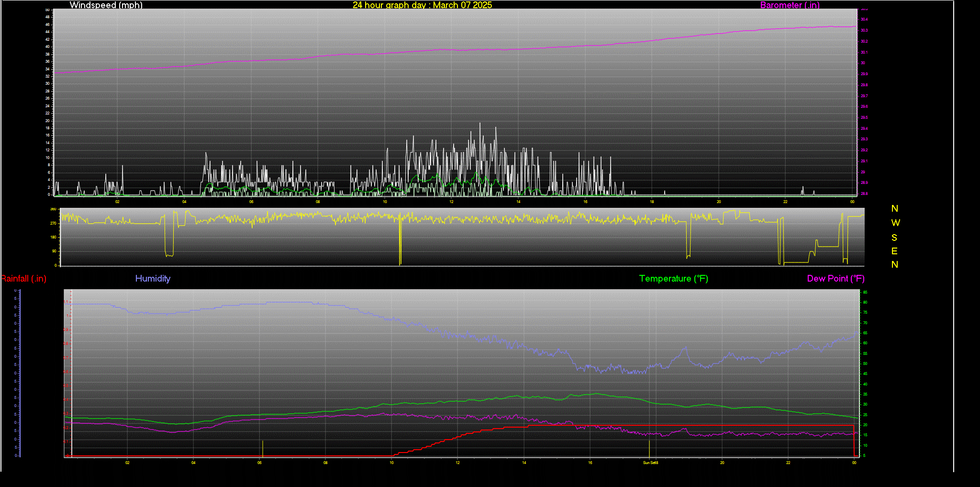Viewport: 980px width, 487px height.
Task: Click the red "Rainfall (.in)" label
Action: click(23, 278)
